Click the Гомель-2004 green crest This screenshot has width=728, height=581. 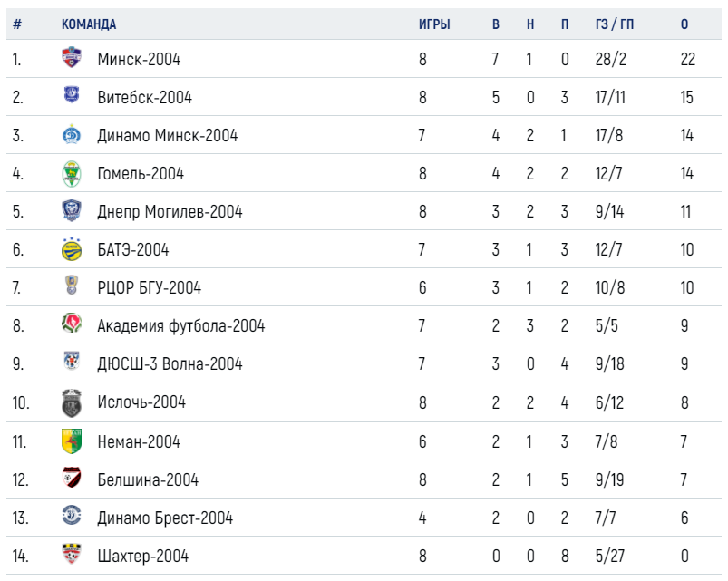72,173
